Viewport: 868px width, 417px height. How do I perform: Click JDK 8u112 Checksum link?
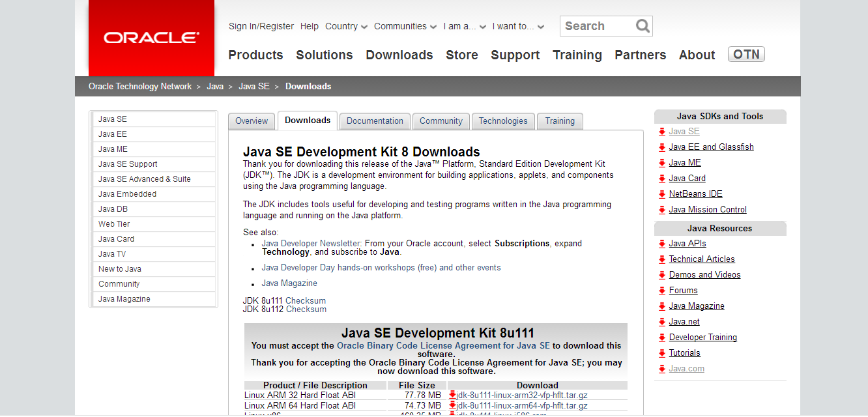pos(306,309)
